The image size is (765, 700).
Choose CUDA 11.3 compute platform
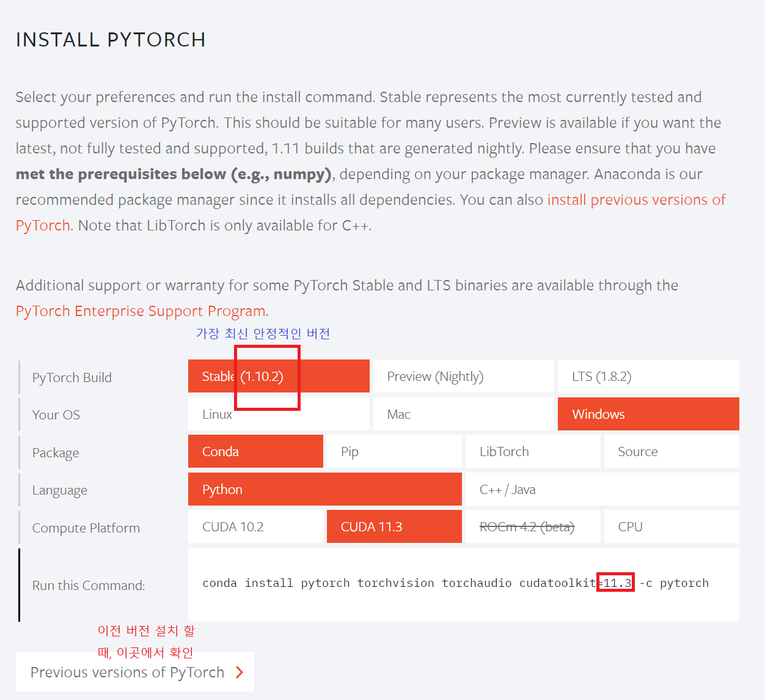394,526
